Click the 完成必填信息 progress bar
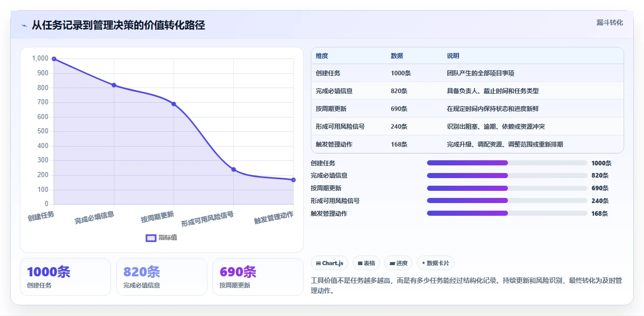Viewport: 644px width, 316px height. [507, 176]
